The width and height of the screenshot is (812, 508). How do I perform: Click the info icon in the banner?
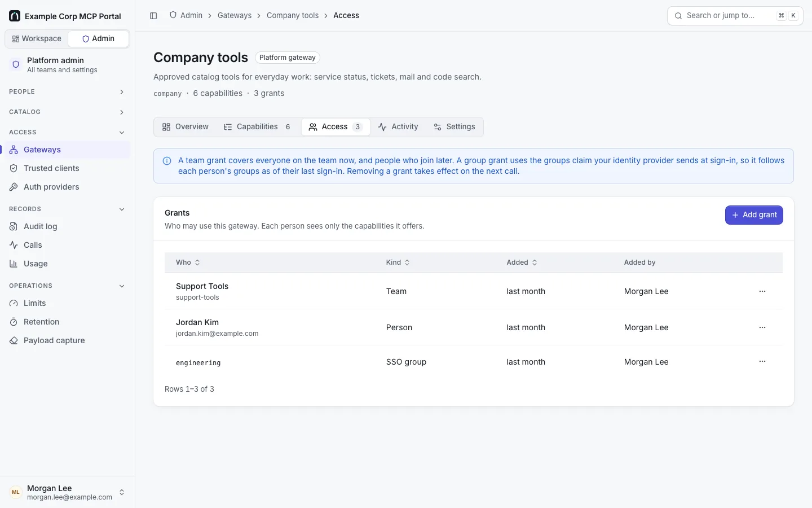(x=167, y=161)
